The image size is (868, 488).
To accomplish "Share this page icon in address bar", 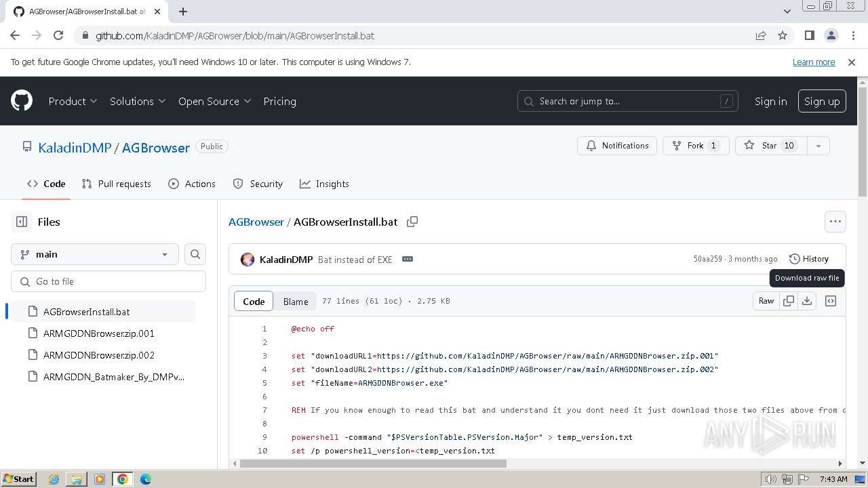I will pos(761,35).
